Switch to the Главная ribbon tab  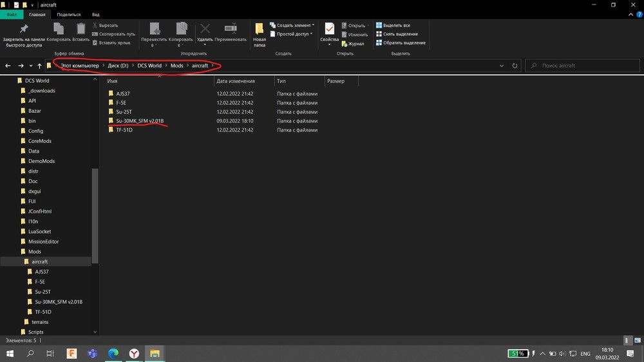(x=37, y=14)
